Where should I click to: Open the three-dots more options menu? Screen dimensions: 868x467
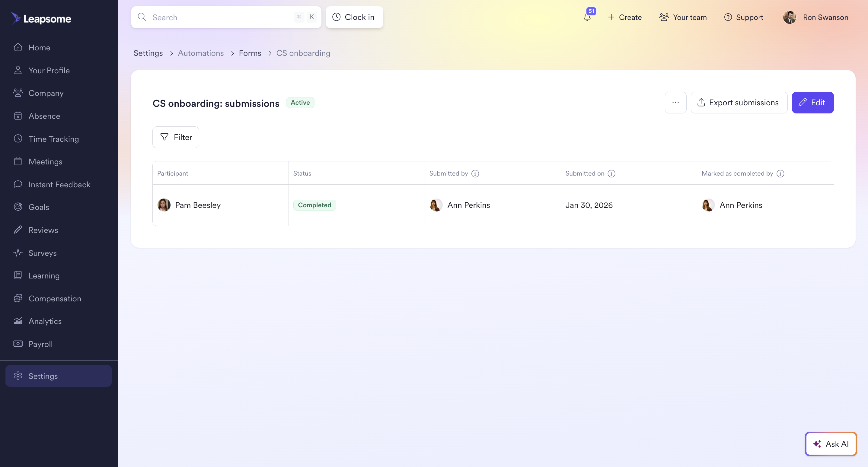tap(675, 102)
